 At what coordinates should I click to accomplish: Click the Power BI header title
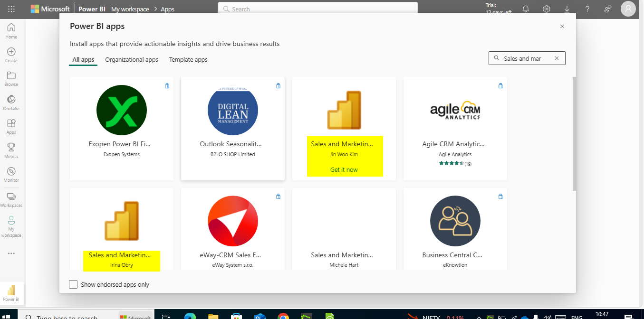click(x=92, y=9)
